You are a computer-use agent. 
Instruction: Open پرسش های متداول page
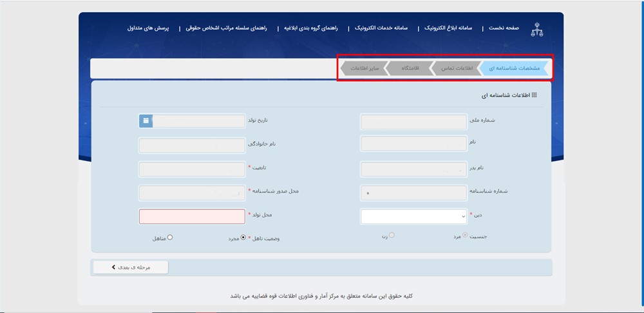coord(147,29)
